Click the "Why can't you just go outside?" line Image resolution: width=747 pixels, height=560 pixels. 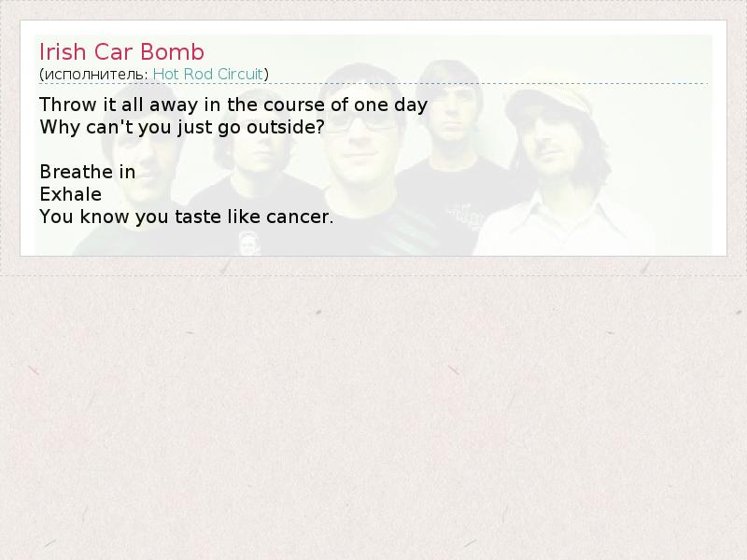pos(182,127)
